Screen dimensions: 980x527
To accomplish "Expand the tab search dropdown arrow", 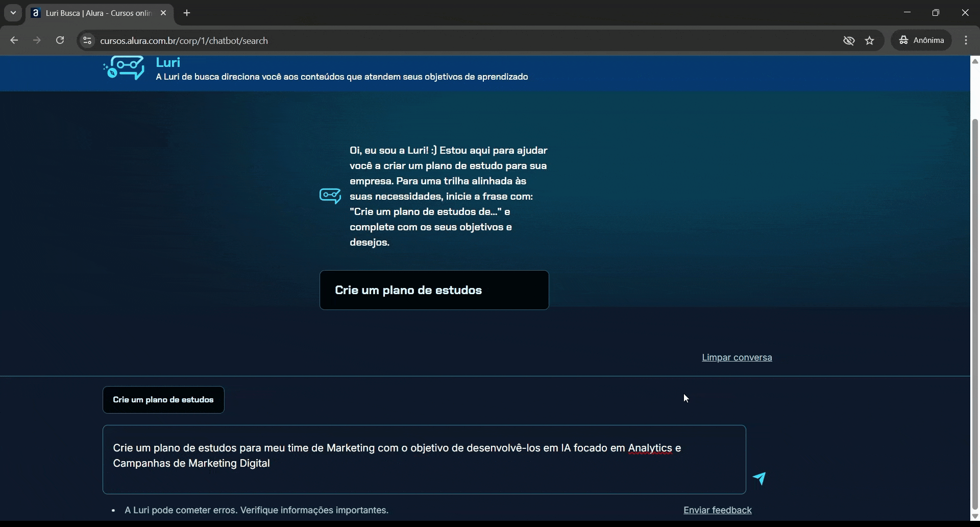I will tap(13, 13).
